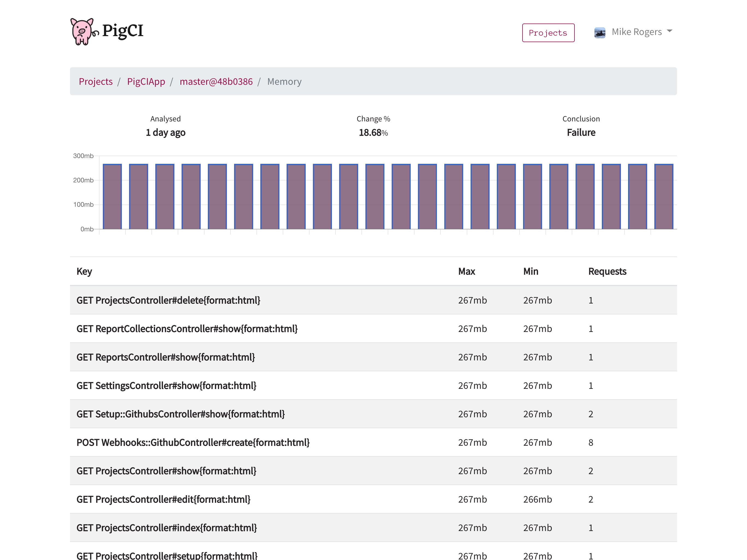Viewport: 747px width, 560px height.
Task: Click the last bar in memory chart
Action: [x=663, y=196]
